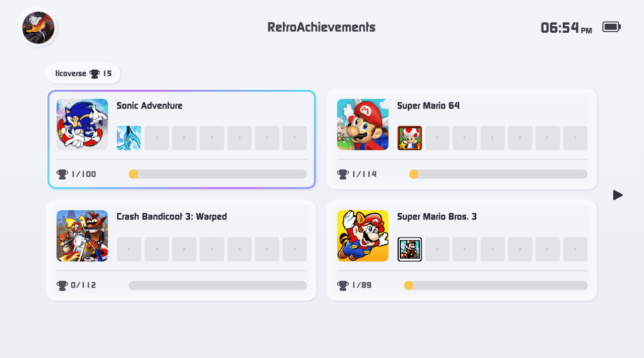
Task: Open the Super Mario 64 box art
Action: pos(362,124)
